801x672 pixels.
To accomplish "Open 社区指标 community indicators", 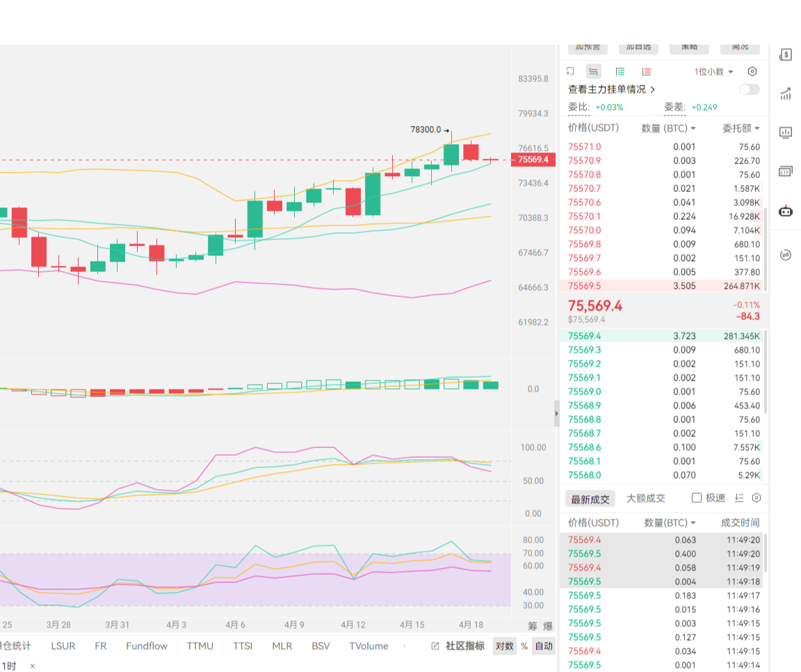I will click(x=459, y=646).
